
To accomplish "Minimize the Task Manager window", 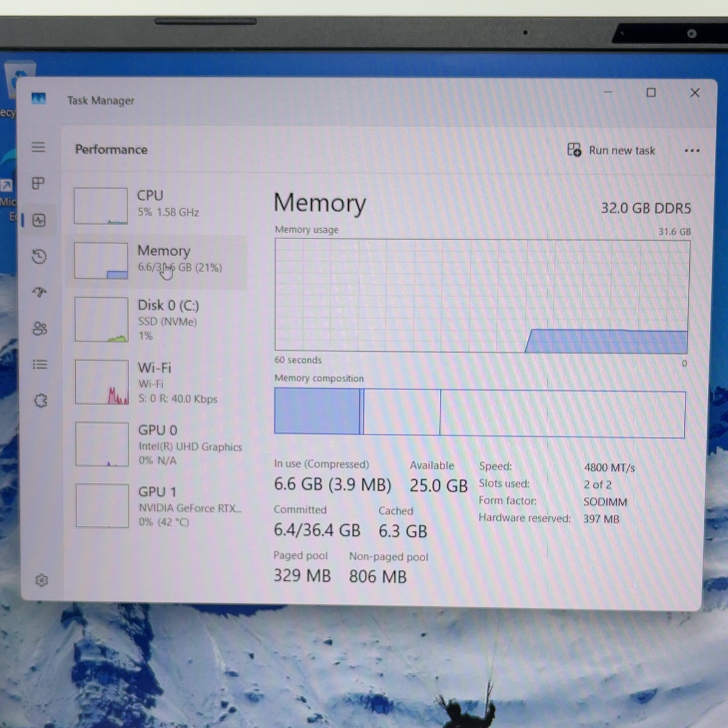I will coord(608,92).
